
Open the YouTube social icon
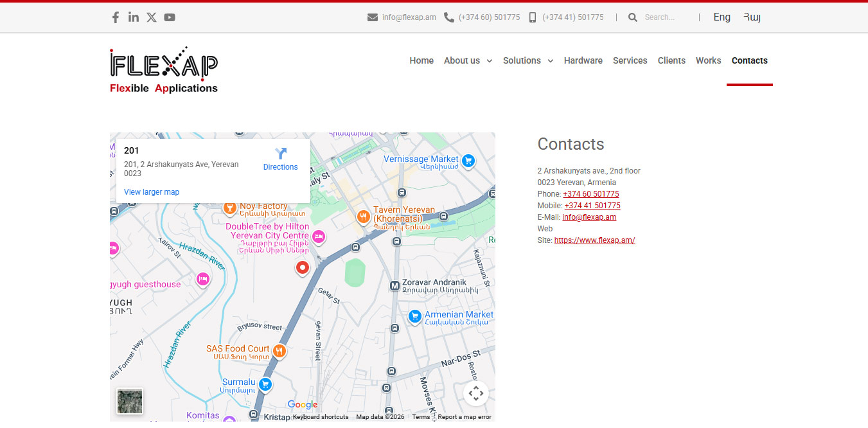pos(170,17)
